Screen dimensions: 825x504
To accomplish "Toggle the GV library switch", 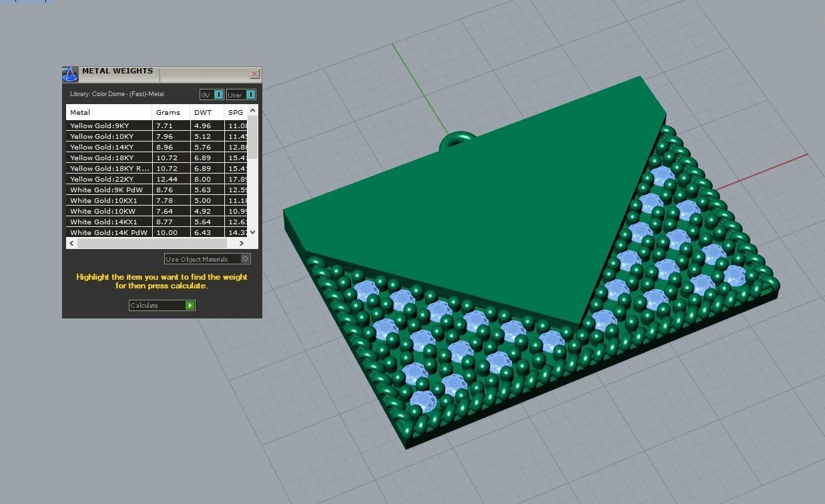I will click(212, 95).
